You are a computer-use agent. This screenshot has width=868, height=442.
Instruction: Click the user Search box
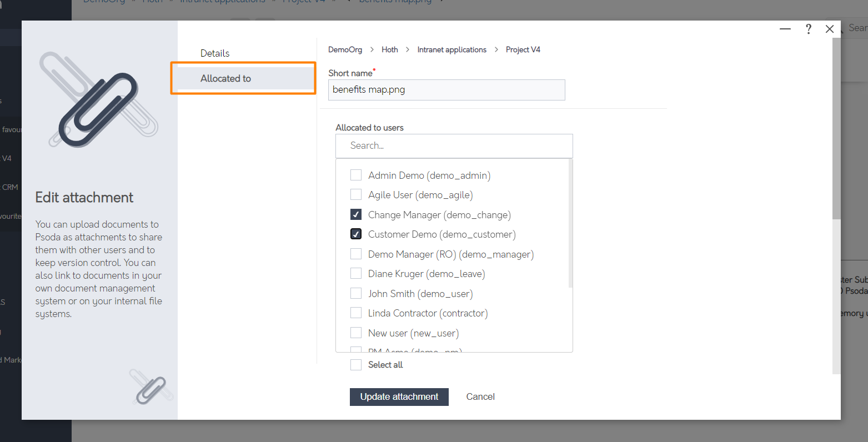454,145
